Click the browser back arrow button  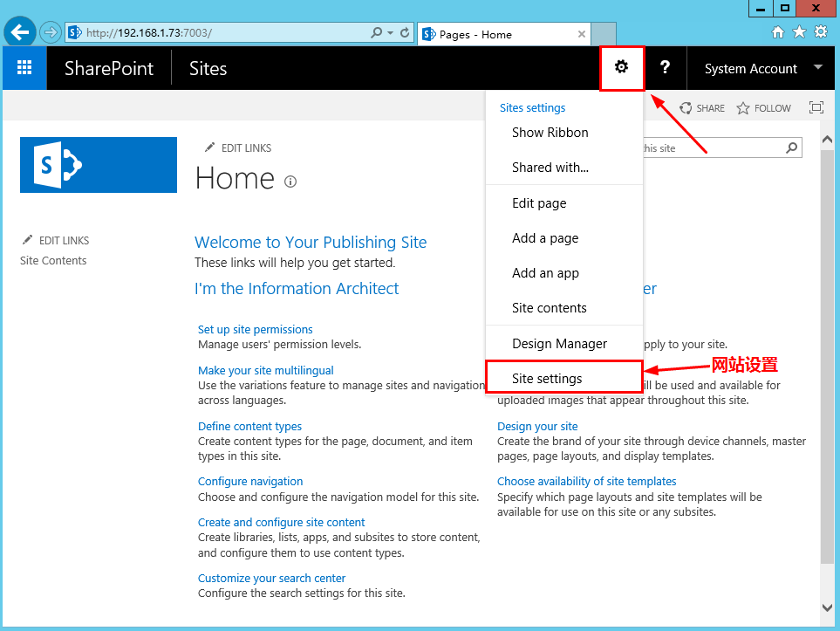coord(20,32)
